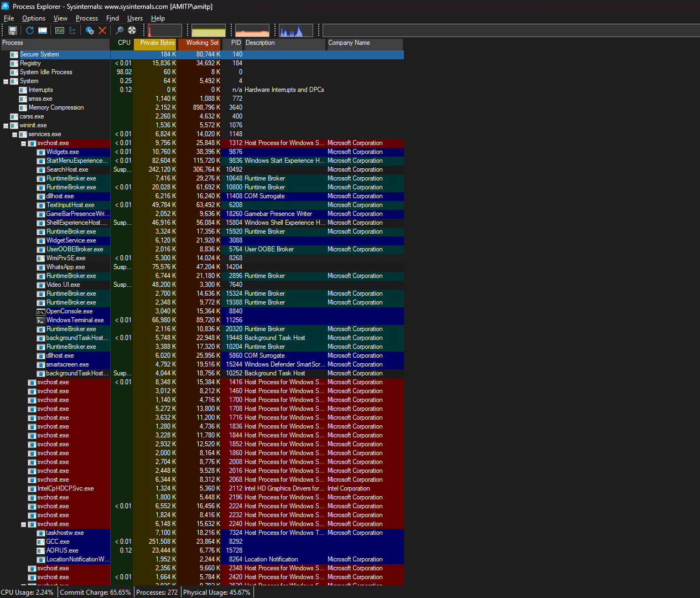Open the Options menu
Image resolution: width=700 pixels, height=598 pixels.
34,18
